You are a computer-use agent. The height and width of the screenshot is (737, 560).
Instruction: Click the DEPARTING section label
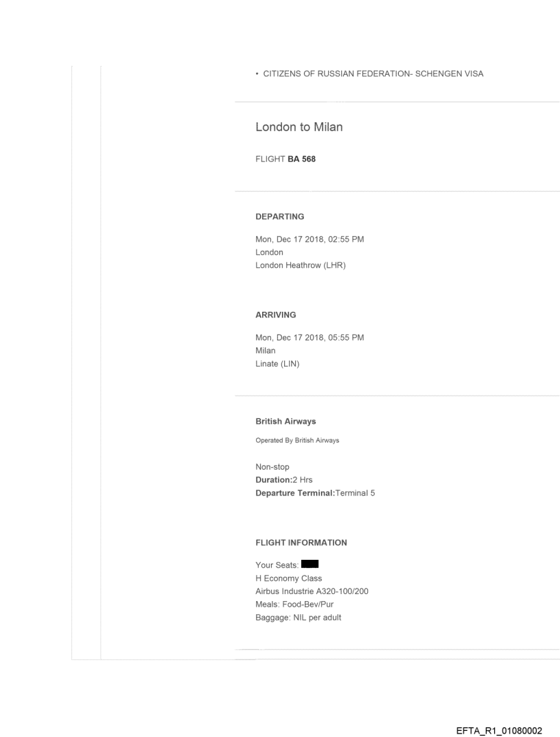point(279,216)
